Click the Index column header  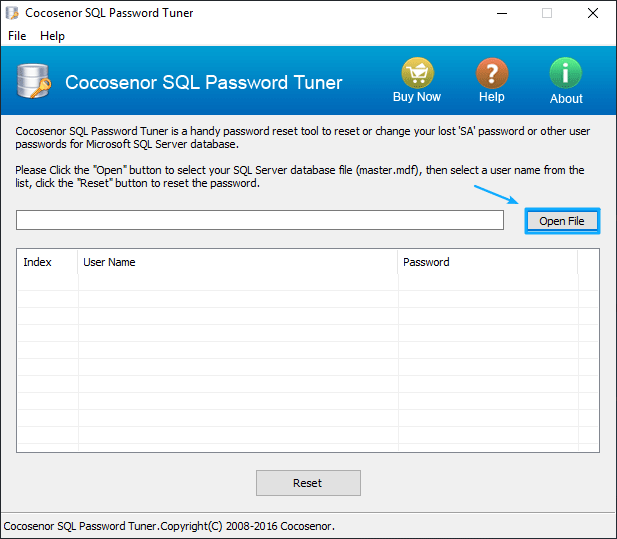point(47,262)
